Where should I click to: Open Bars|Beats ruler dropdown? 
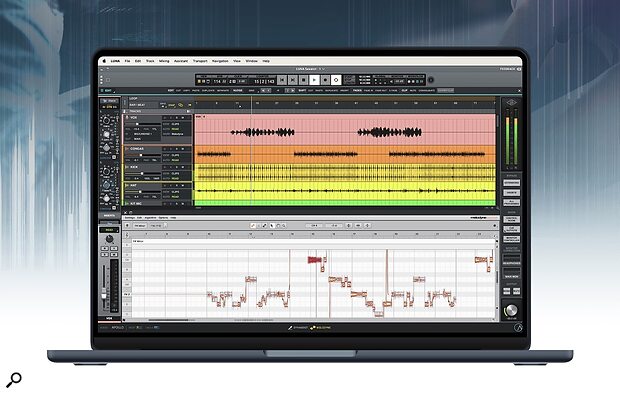click(x=138, y=105)
